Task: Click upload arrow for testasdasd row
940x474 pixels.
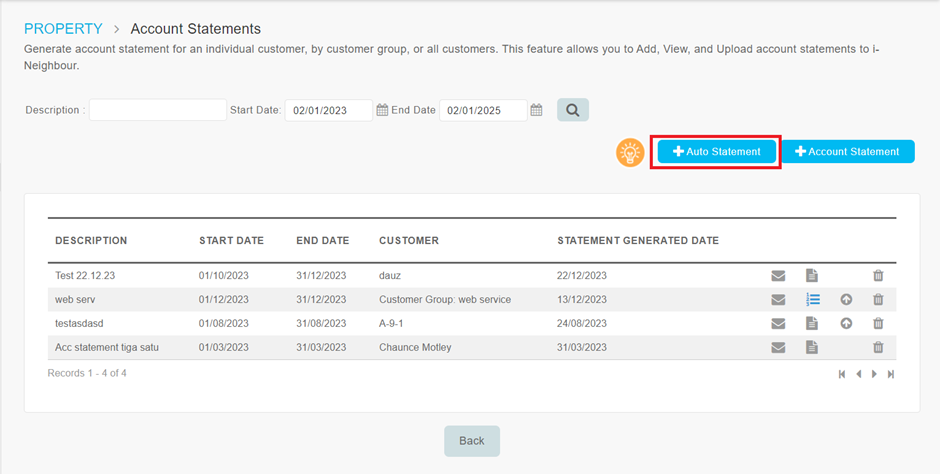Action: 846,324
